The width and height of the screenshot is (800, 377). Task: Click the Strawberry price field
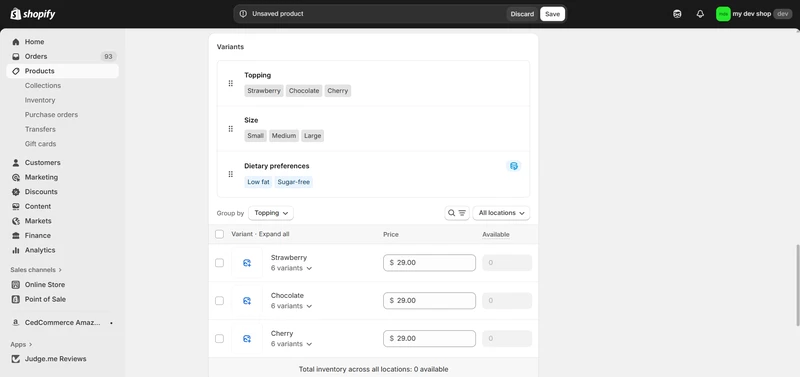click(x=429, y=263)
